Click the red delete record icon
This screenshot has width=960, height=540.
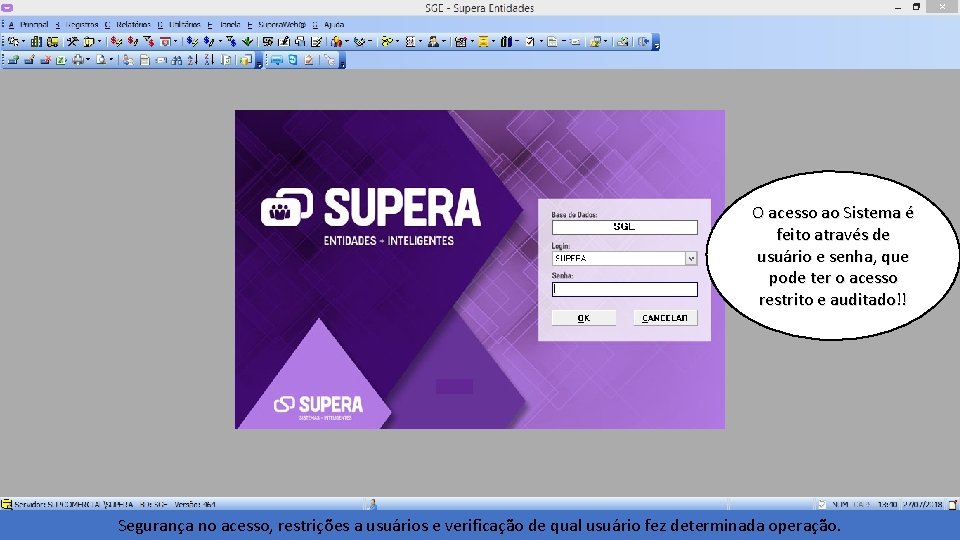(x=46, y=60)
